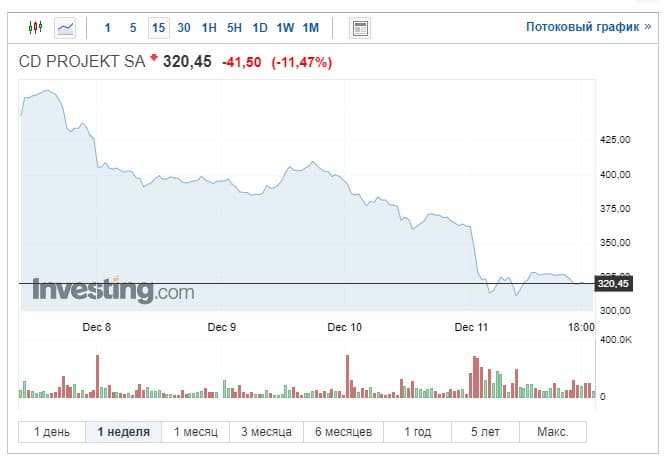Screen dimensions: 666x461
Task: Switch to candlestick chart type
Action: pyautogui.click(x=36, y=27)
